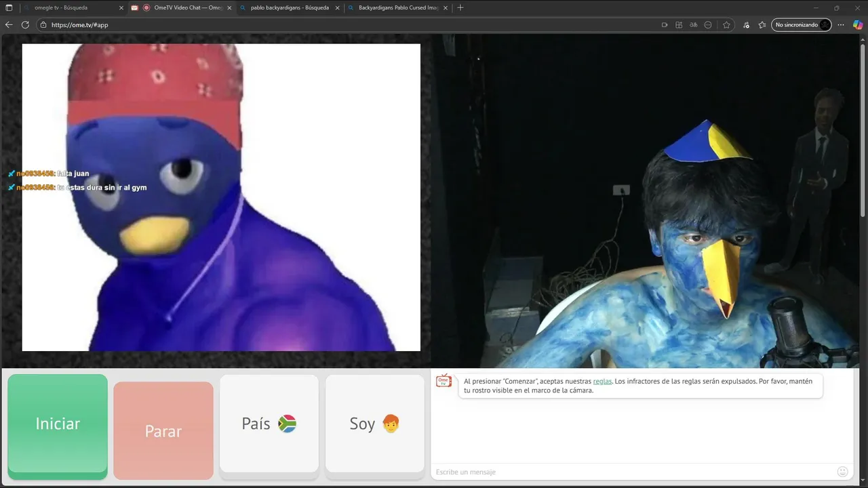Screen dimensions: 868x488
Task: Close the 'pablo backyardigans' tab
Action: click(x=337, y=8)
